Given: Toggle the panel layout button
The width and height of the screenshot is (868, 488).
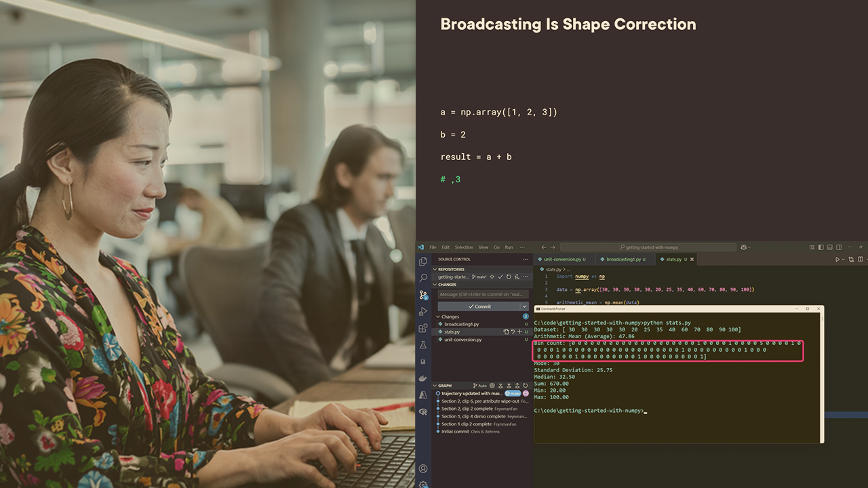Looking at the screenshot, I should pyautogui.click(x=829, y=247).
